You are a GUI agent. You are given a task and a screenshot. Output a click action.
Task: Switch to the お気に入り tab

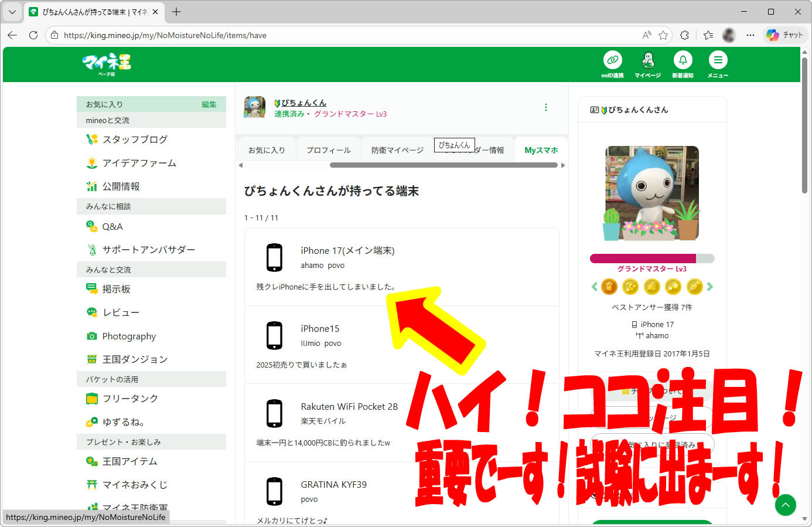tap(267, 150)
